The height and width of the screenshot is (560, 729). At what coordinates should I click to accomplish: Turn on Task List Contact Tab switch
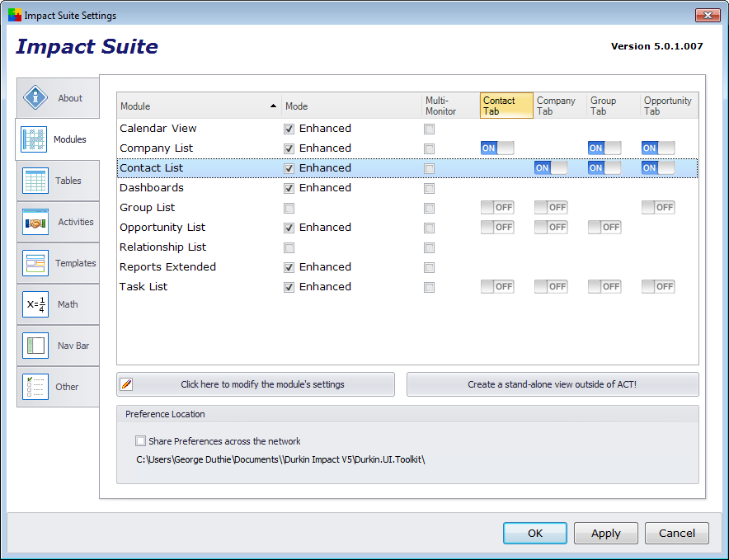(497, 286)
